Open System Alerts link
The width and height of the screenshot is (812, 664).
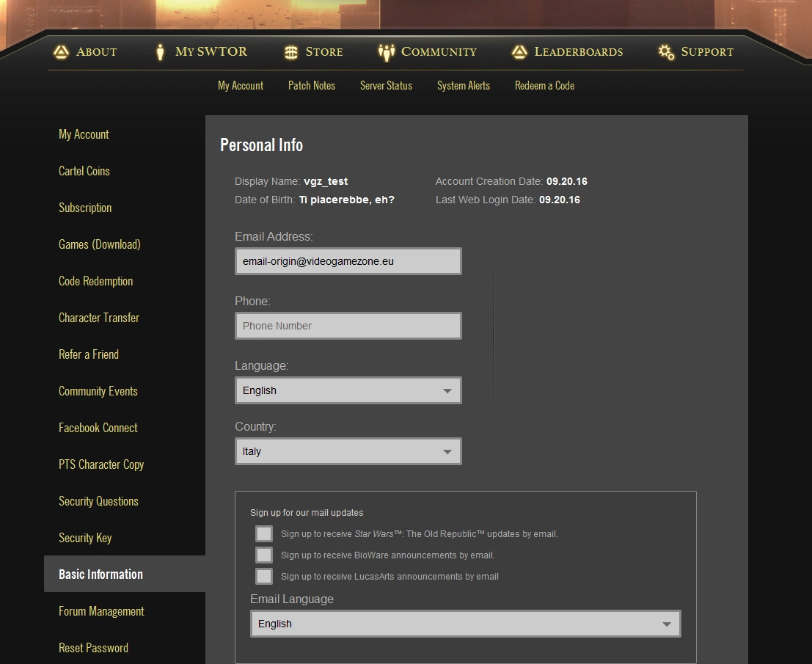click(x=464, y=85)
